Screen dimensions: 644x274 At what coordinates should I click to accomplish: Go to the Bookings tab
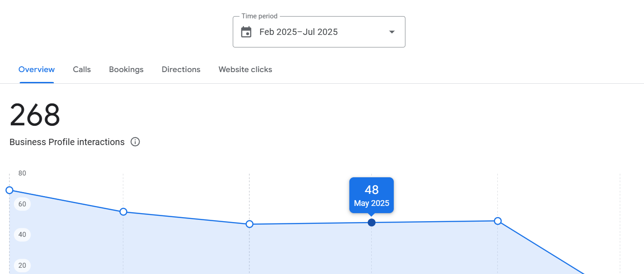click(x=126, y=69)
